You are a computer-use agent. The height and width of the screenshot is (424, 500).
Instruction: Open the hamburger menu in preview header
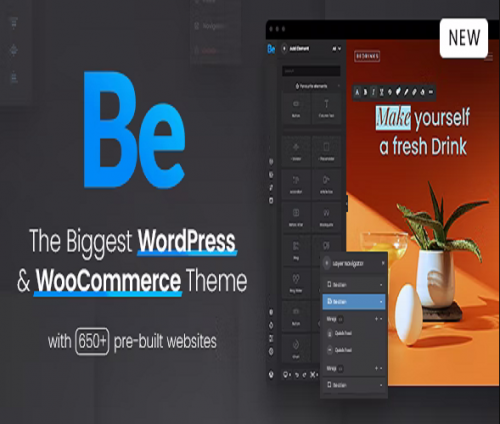(x=489, y=58)
